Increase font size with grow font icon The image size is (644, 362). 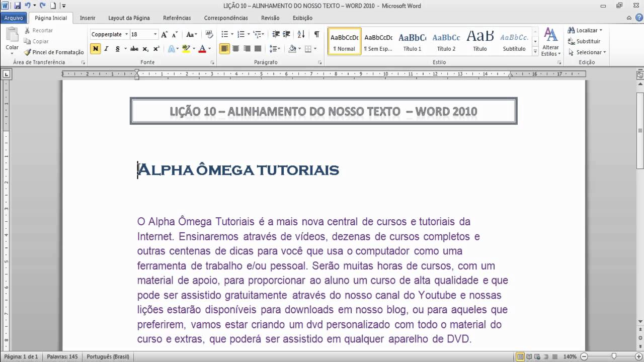[164, 35]
